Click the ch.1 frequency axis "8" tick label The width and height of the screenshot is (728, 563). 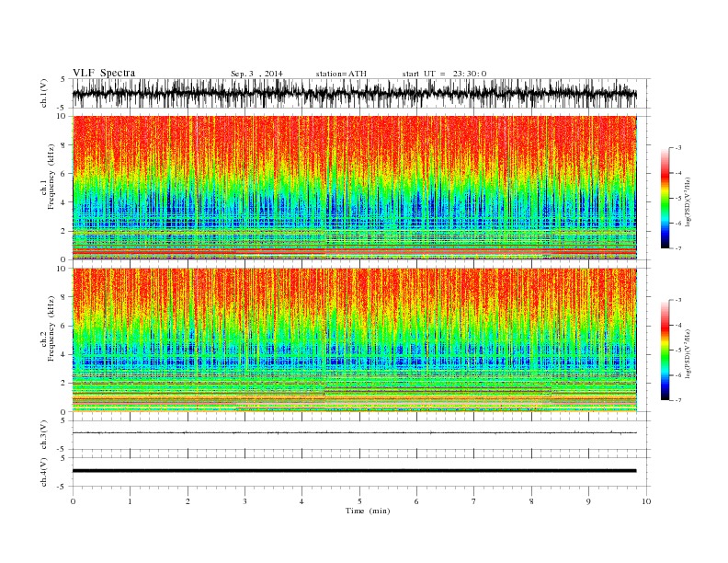click(x=64, y=145)
